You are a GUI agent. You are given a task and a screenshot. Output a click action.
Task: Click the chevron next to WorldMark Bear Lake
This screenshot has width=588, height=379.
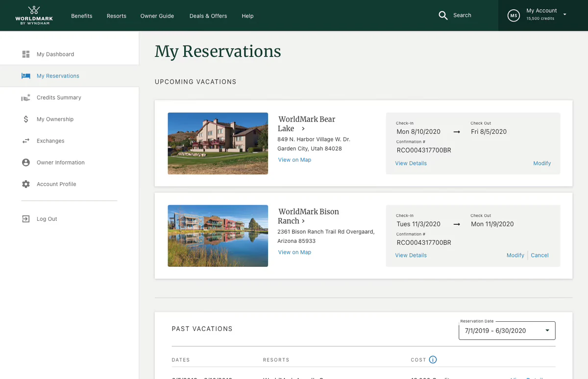pyautogui.click(x=303, y=129)
